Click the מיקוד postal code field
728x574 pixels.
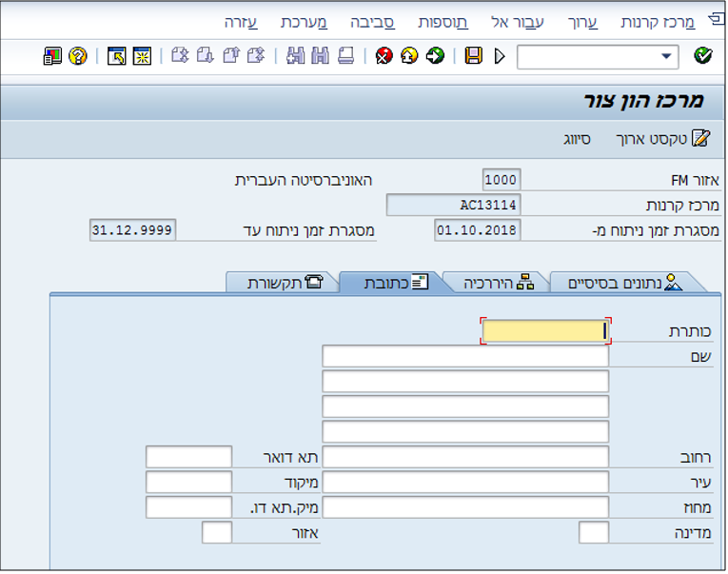point(188,482)
